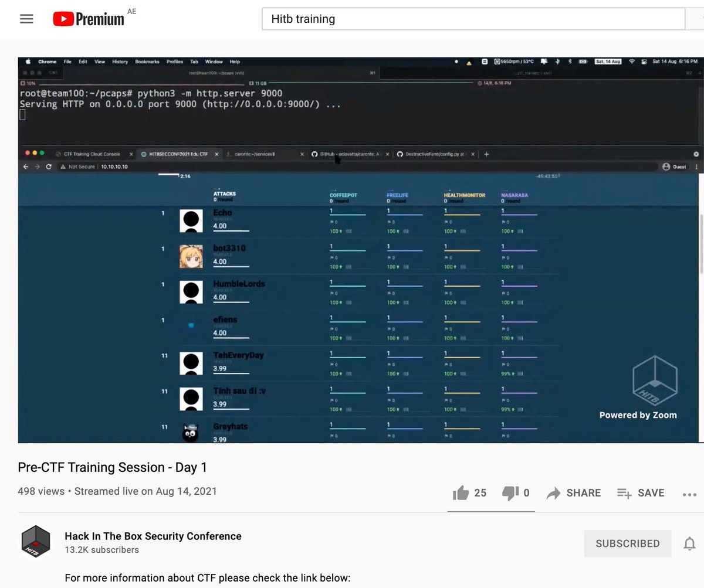The image size is (704, 588).
Task: Reload the scoreboard page
Action: click(49, 167)
